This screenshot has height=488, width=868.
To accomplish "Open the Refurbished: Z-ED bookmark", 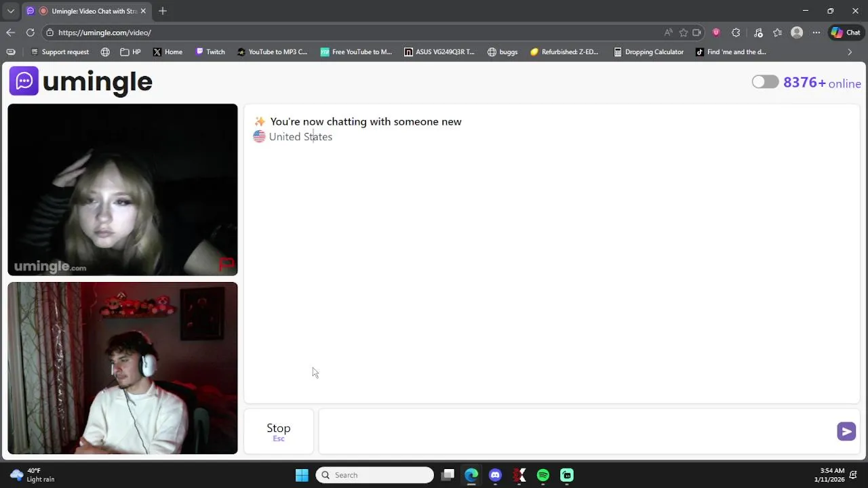I will pos(564,52).
